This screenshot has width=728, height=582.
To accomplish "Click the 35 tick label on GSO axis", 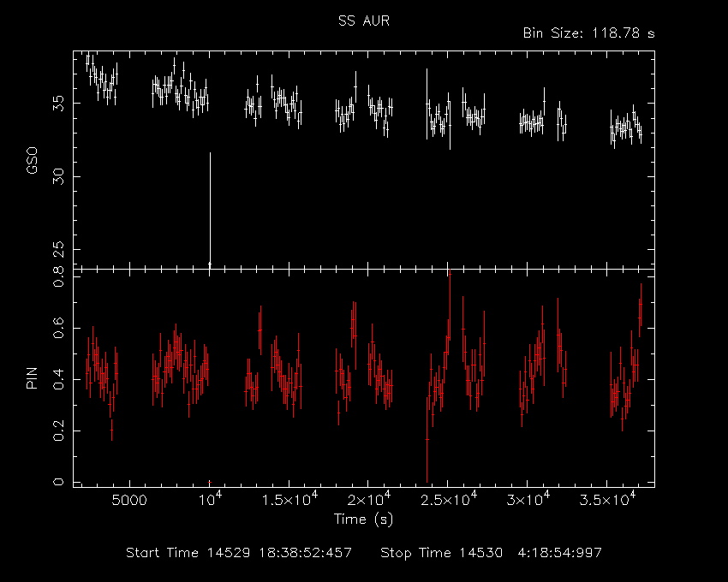I will (x=58, y=103).
